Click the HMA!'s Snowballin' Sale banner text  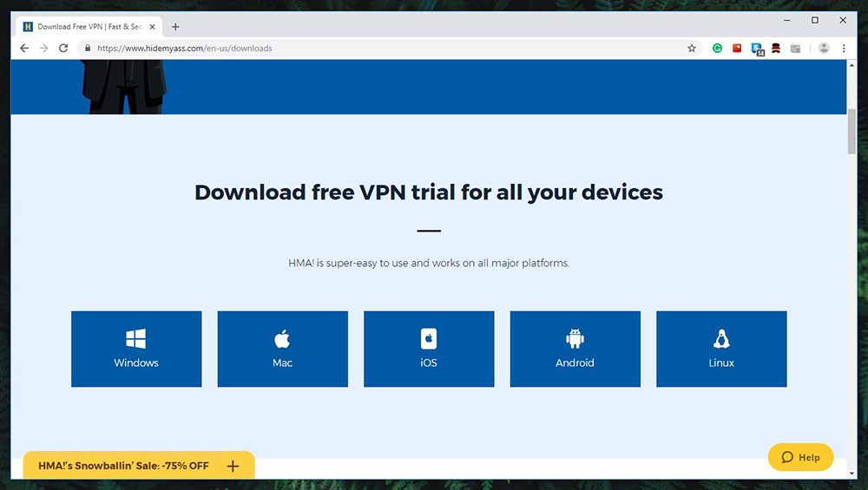123,466
